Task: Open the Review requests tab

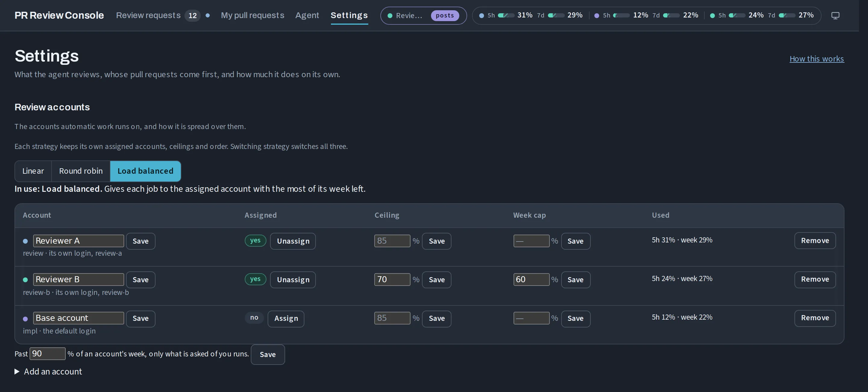Action: 148,15
